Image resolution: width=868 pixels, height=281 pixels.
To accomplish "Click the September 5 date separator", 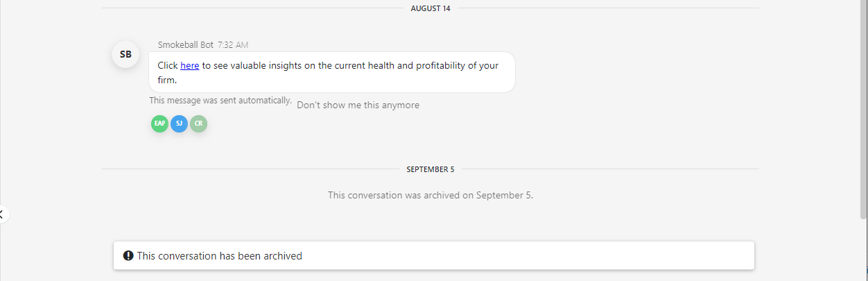I will (x=431, y=169).
